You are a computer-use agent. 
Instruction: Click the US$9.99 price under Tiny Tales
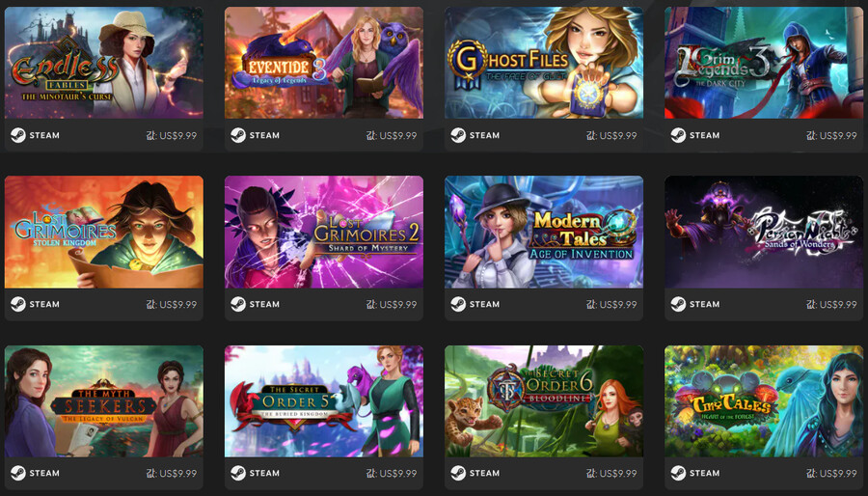838,473
